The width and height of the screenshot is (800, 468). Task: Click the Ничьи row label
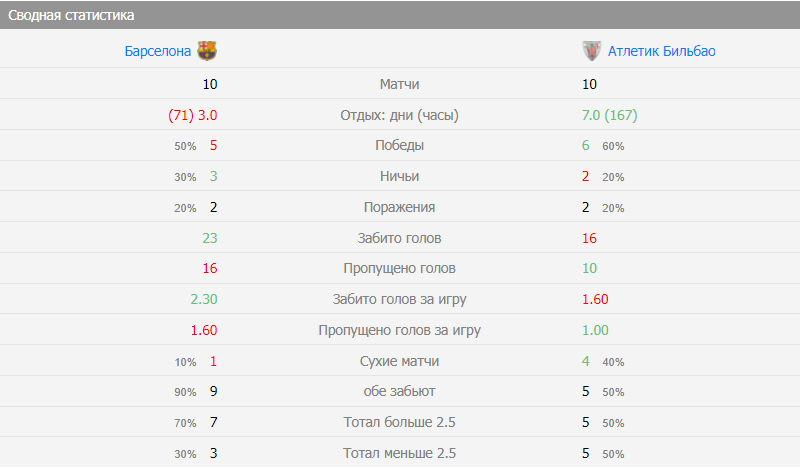pos(400,176)
